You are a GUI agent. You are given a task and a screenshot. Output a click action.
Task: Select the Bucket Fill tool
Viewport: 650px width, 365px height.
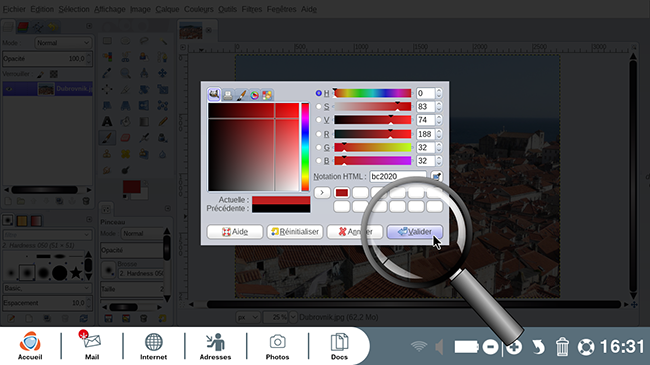[126, 122]
